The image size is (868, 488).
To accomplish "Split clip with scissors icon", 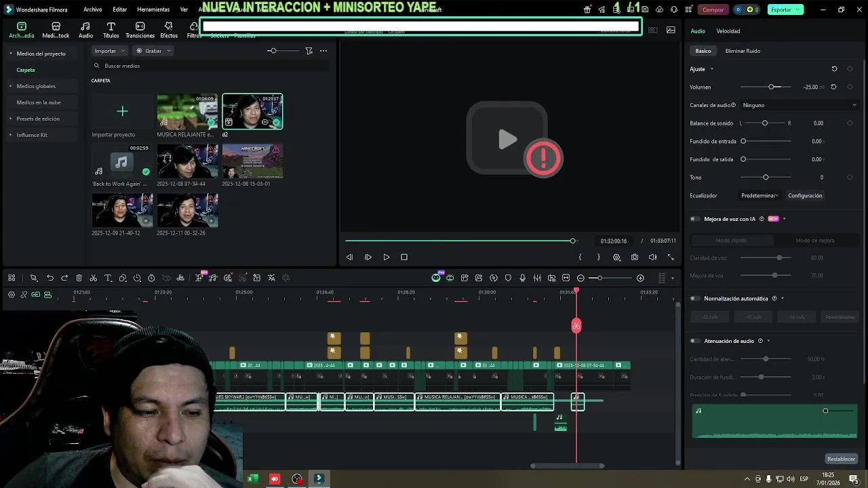I will tap(94, 278).
